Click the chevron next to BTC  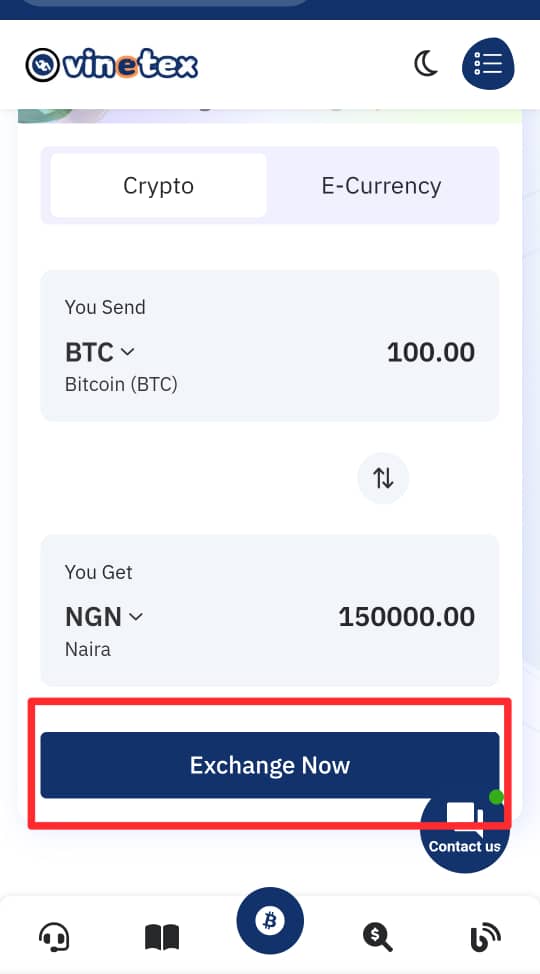tap(127, 352)
